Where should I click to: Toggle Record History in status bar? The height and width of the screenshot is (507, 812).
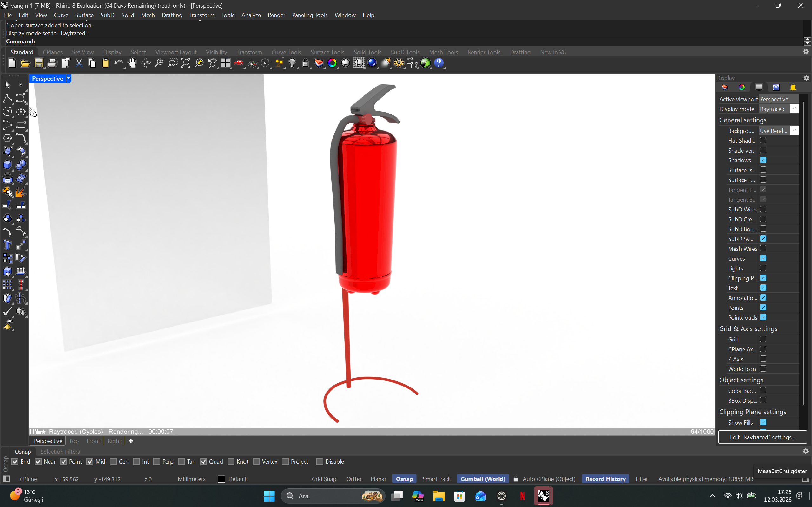[x=605, y=479]
